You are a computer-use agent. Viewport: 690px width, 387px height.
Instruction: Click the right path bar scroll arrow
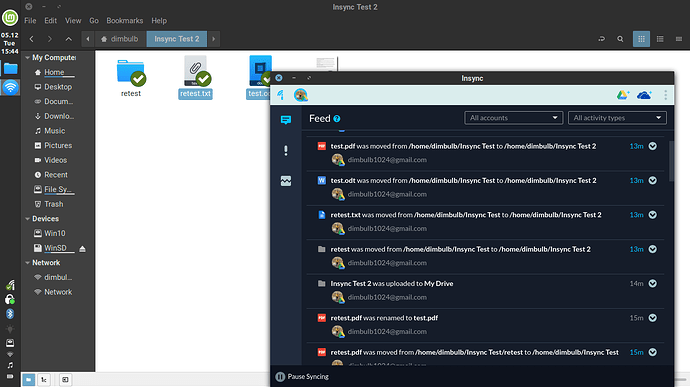coord(213,39)
